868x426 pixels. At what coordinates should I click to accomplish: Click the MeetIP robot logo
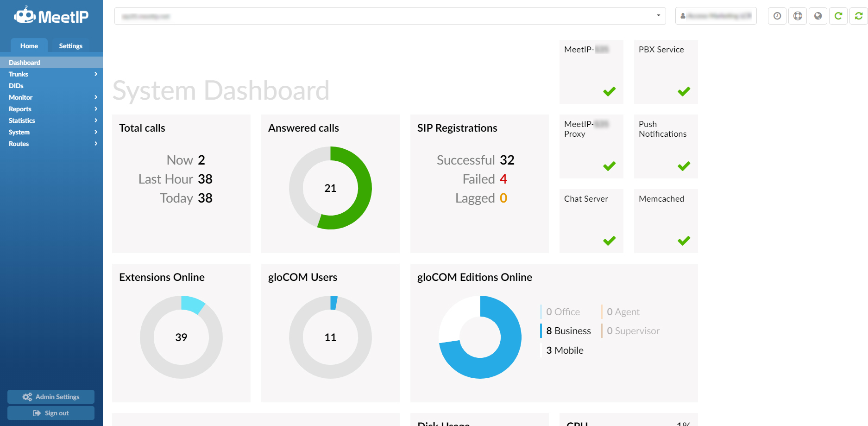[x=25, y=15]
